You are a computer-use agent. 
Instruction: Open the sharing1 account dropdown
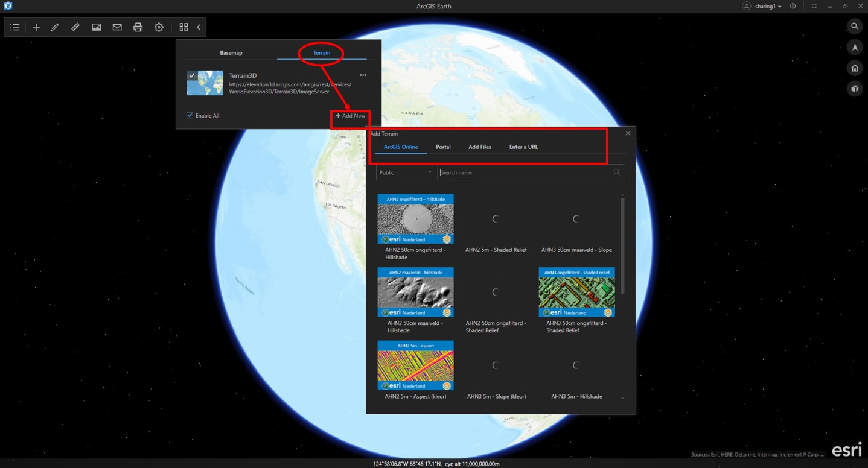(768, 6)
